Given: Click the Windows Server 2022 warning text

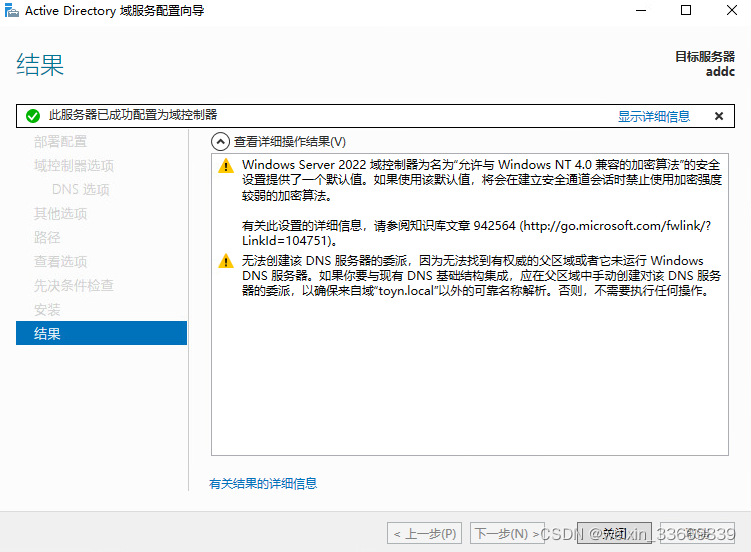Looking at the screenshot, I should tap(481, 180).
